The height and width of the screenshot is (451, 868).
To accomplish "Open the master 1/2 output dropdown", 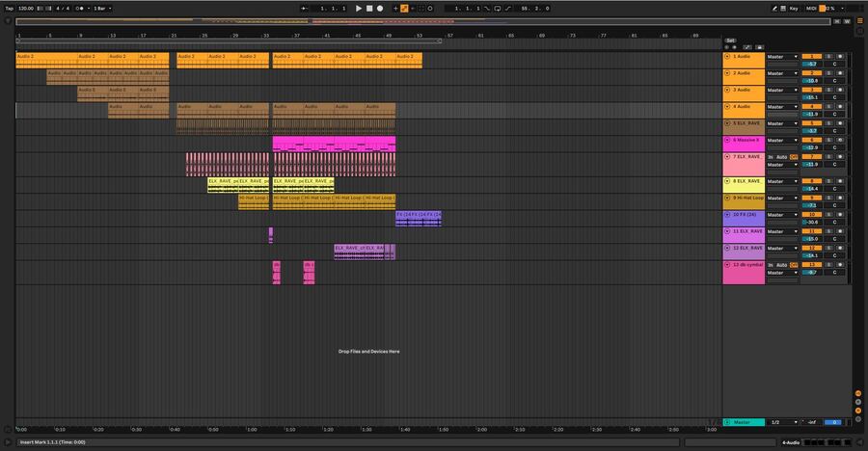I will pyautogui.click(x=782, y=422).
